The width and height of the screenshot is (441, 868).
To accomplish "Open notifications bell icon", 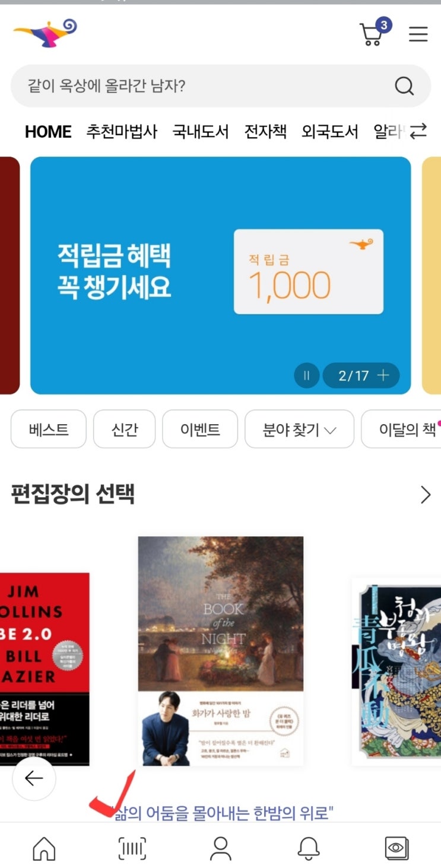I will (x=309, y=848).
